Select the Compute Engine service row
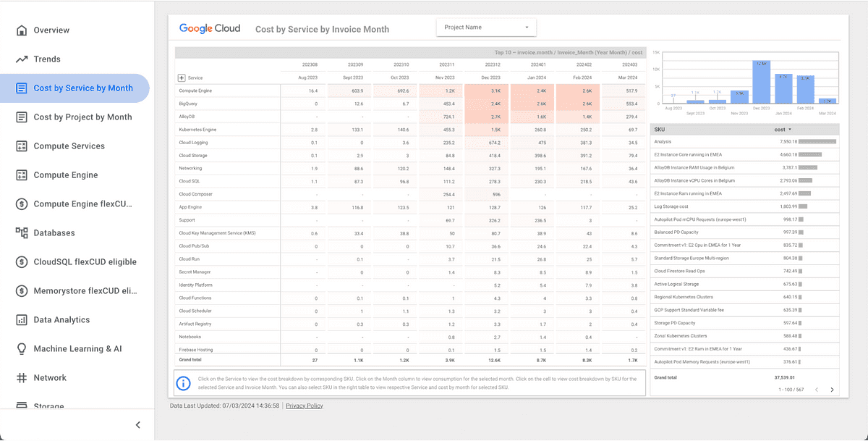 click(410, 91)
